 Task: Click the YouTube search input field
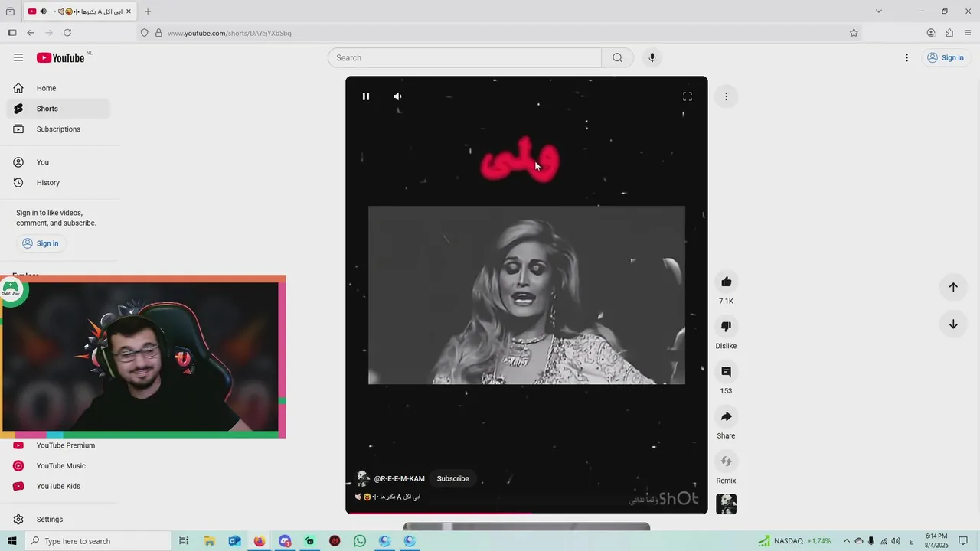click(x=465, y=57)
